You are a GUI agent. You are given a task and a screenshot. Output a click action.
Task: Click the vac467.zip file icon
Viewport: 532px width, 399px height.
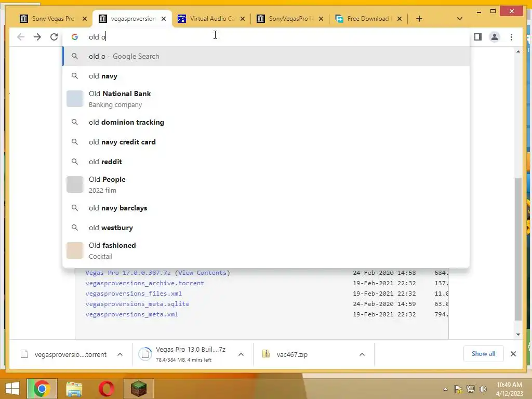[266, 354]
